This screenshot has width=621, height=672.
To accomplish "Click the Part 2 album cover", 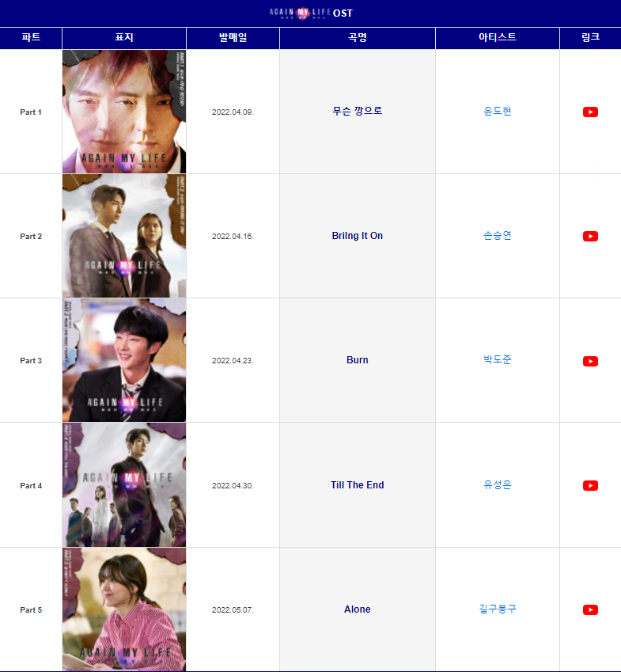I will pos(124,236).
